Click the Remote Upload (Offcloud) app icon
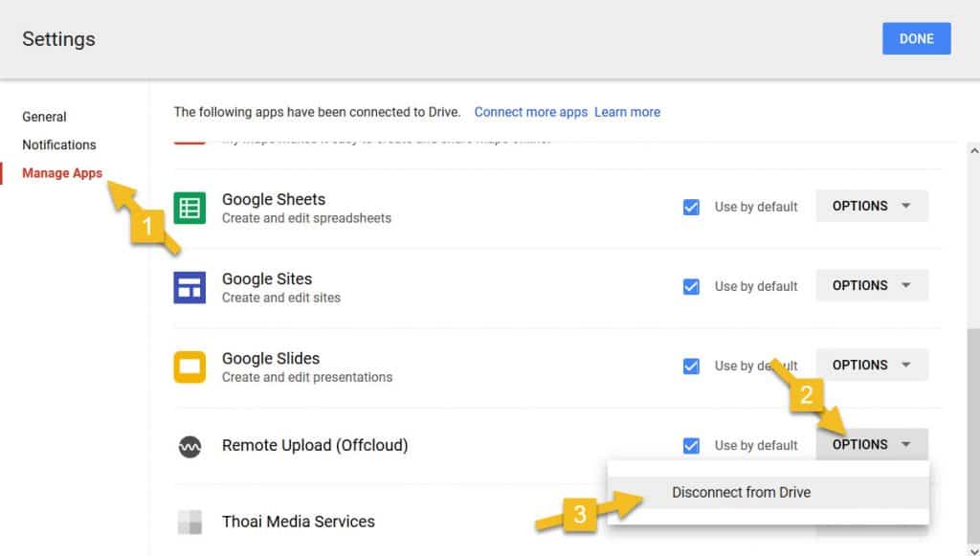 click(x=189, y=445)
